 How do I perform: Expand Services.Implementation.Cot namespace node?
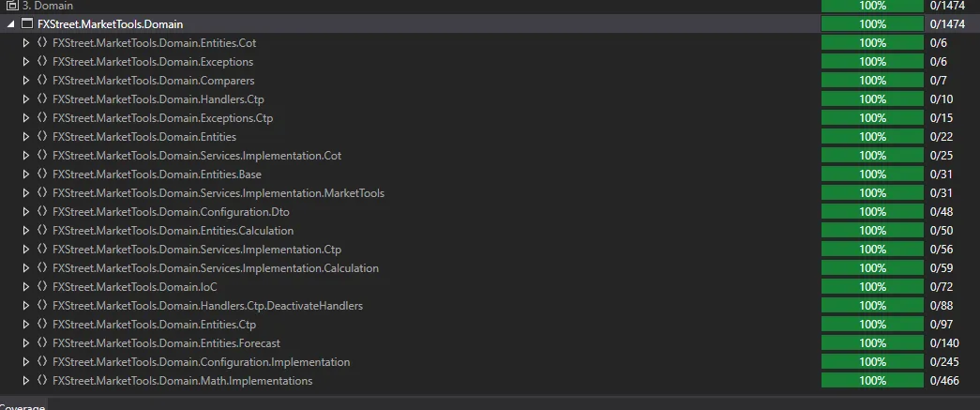[25, 156]
